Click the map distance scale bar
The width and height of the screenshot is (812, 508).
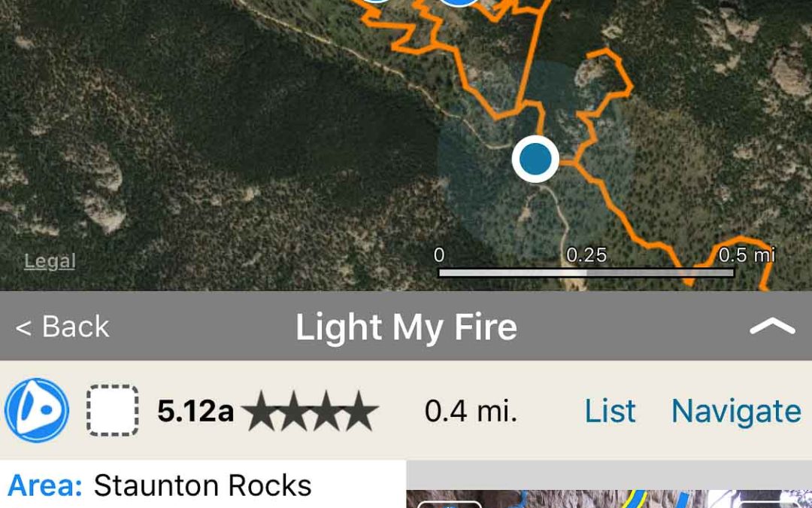586,272
